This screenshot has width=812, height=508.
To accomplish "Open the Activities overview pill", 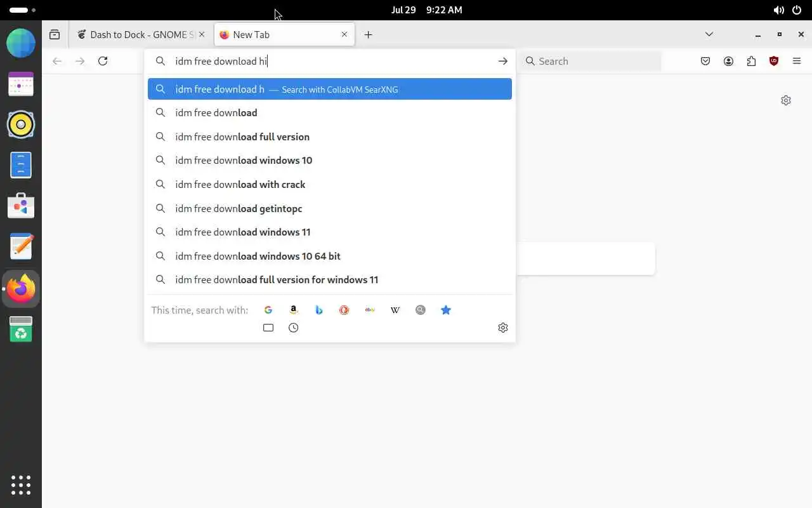I will (23, 10).
